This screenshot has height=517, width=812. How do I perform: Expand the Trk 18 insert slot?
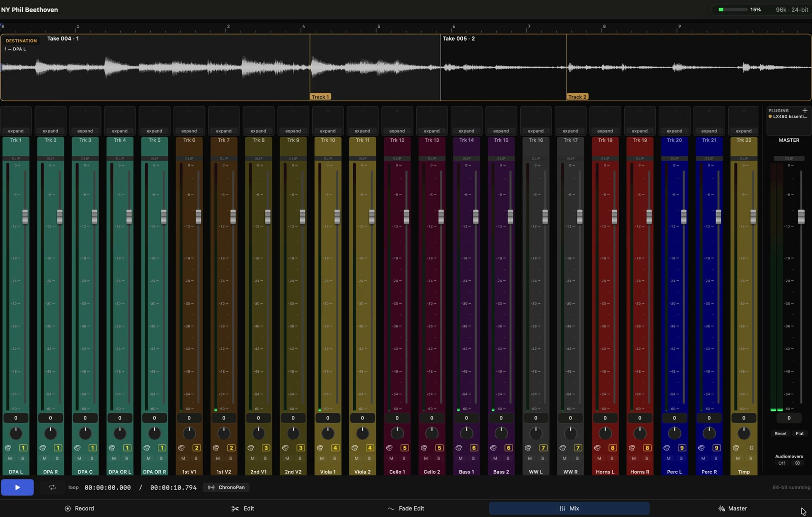click(x=605, y=131)
